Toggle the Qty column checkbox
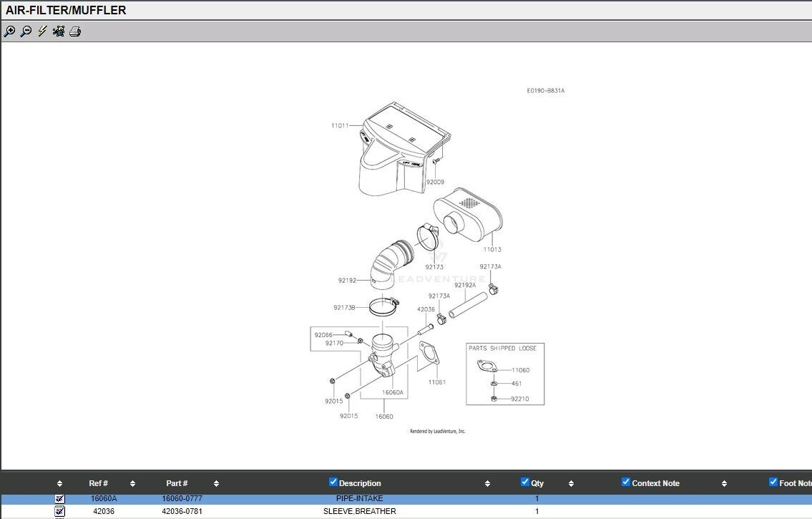This screenshot has height=519, width=812. (525, 482)
